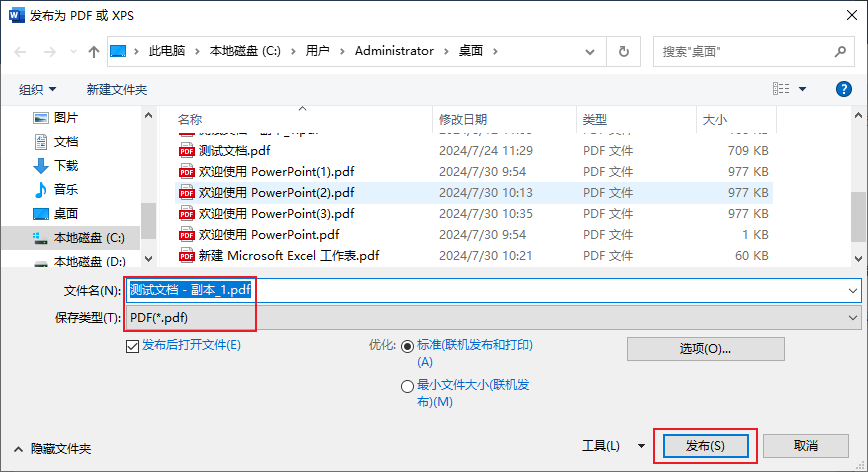
Task: Select 本地磁盘 (D:) in the navigation pane
Action: (x=78, y=261)
